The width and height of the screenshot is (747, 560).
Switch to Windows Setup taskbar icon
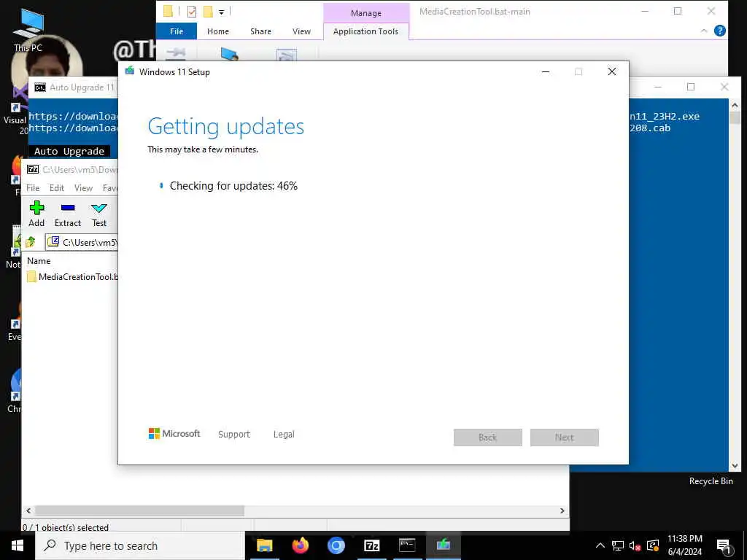443,544
